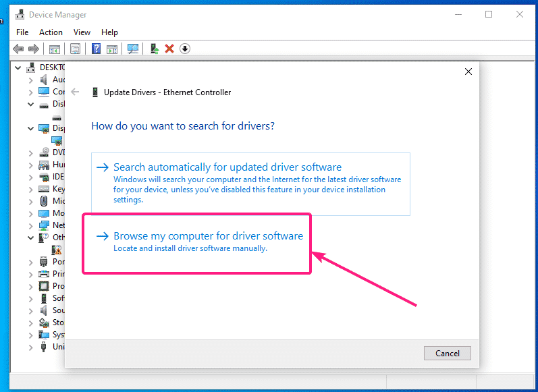The width and height of the screenshot is (538, 392).
Task: Click the scan for hardware changes monitor icon
Action: 133,49
